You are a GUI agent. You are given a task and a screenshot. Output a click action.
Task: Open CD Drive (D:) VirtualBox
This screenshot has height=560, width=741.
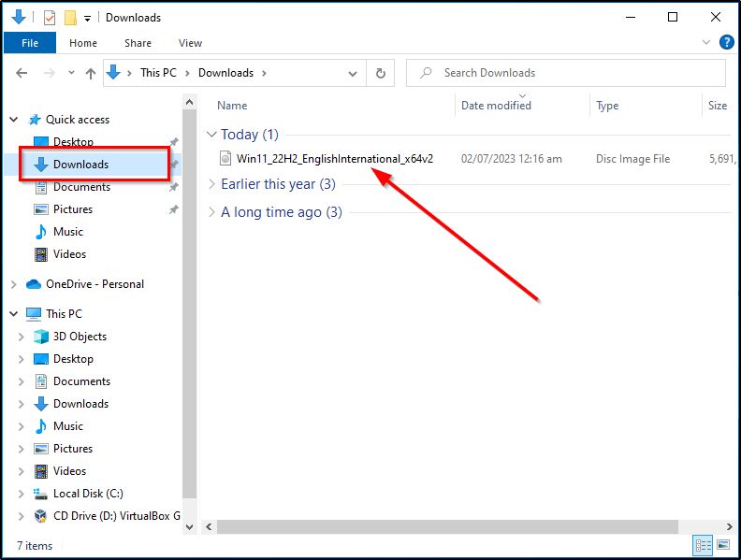[x=117, y=516]
